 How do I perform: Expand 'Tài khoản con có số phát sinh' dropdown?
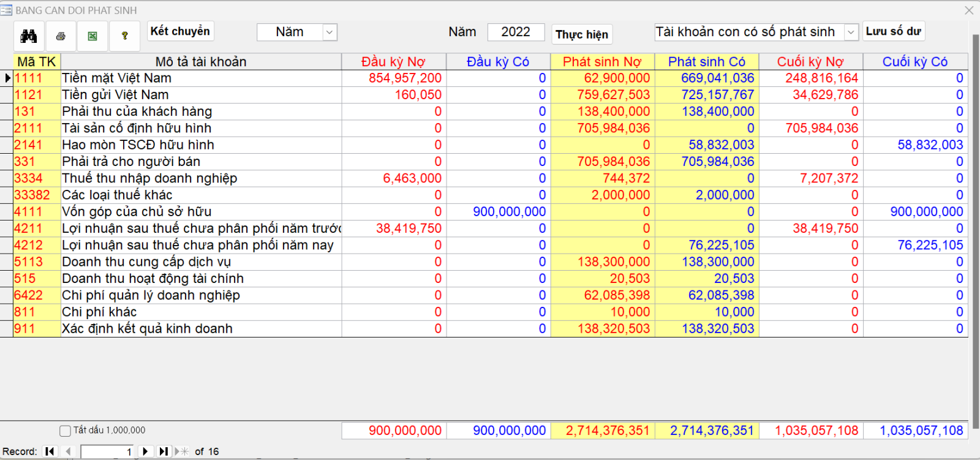pyautogui.click(x=851, y=32)
